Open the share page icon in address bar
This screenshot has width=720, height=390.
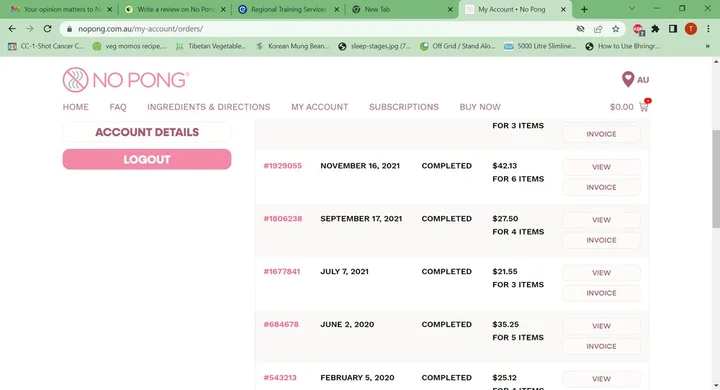point(598,29)
